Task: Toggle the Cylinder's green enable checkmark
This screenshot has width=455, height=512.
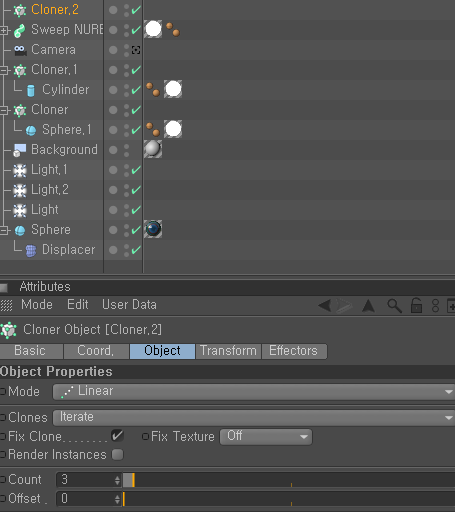Action: 136,90
